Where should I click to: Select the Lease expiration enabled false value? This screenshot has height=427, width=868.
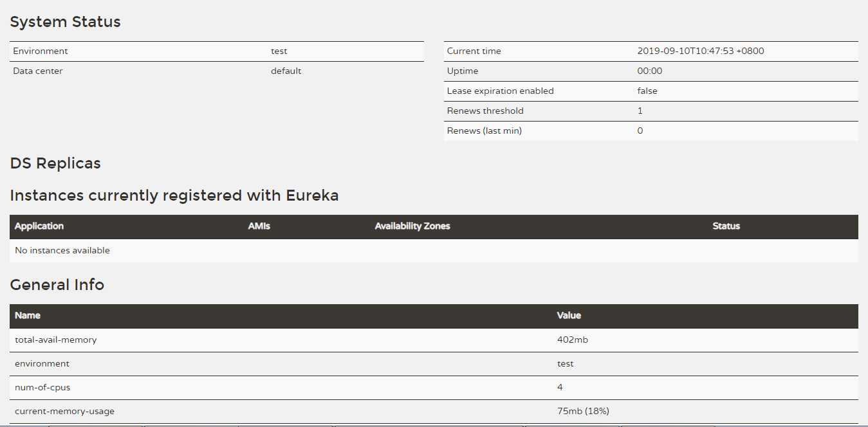pos(647,91)
